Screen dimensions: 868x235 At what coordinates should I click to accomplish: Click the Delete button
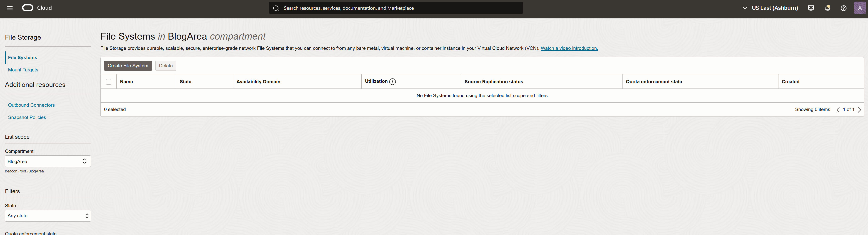[x=166, y=66]
